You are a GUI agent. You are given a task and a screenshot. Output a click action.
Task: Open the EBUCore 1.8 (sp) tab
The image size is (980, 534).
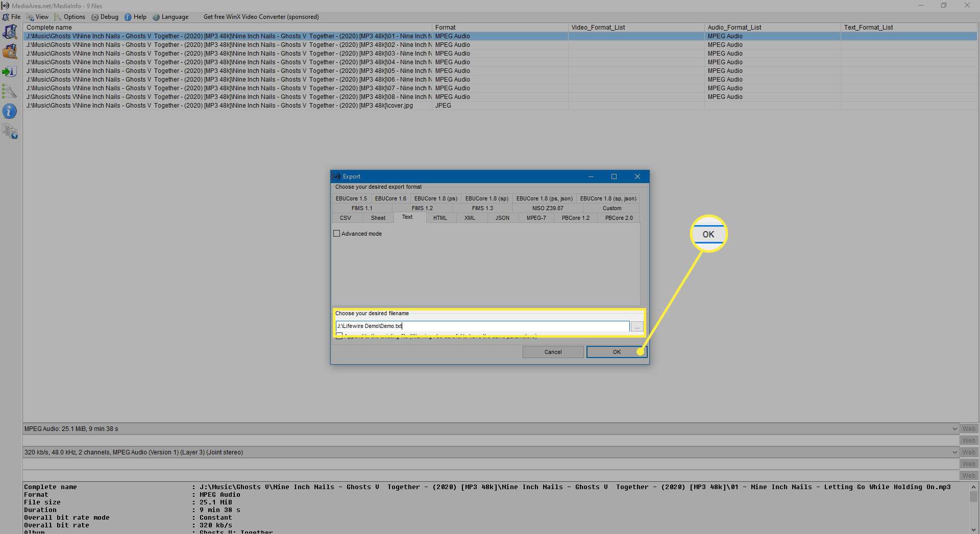coord(487,198)
